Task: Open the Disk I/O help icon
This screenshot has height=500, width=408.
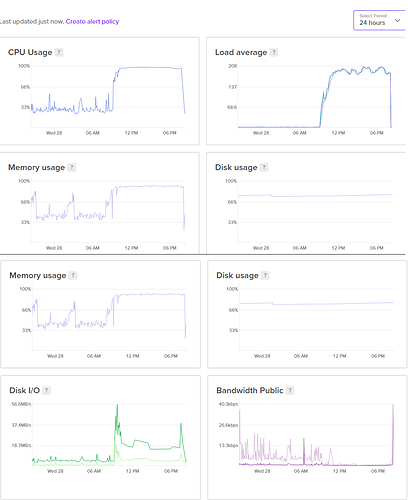Action: (x=47, y=390)
